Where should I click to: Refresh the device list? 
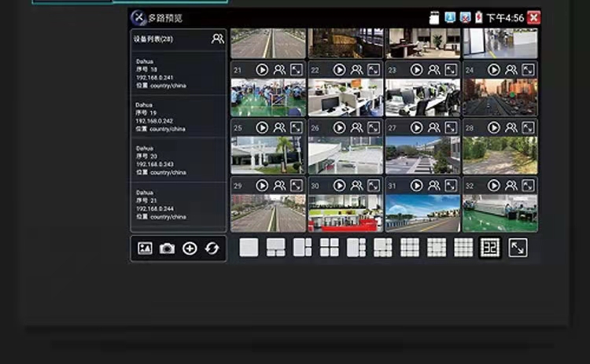pyautogui.click(x=212, y=248)
